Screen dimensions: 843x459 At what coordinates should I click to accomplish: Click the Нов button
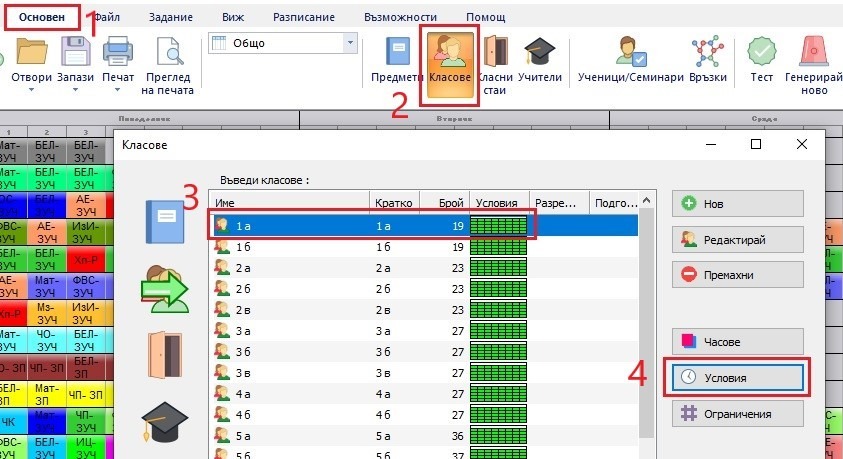point(738,204)
